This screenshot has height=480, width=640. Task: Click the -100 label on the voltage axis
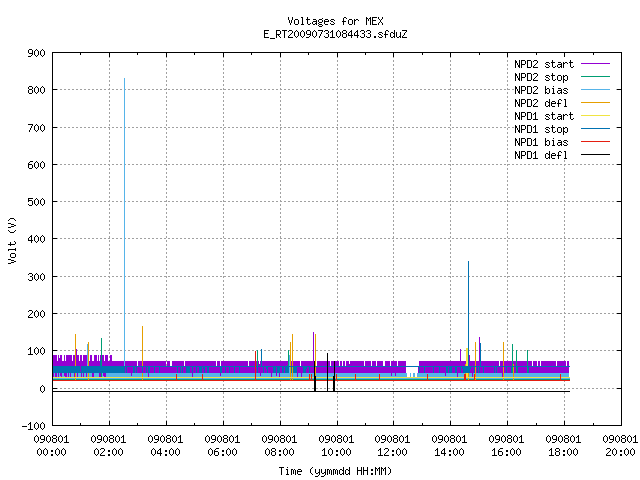tap(33, 426)
